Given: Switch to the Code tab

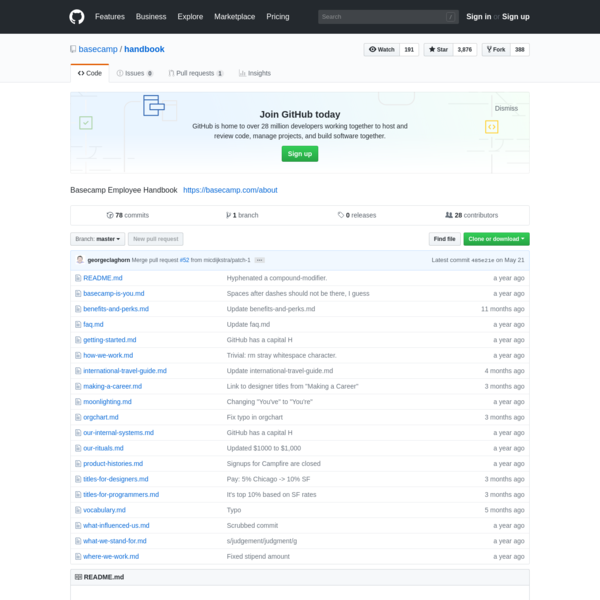Looking at the screenshot, I should click(90, 73).
